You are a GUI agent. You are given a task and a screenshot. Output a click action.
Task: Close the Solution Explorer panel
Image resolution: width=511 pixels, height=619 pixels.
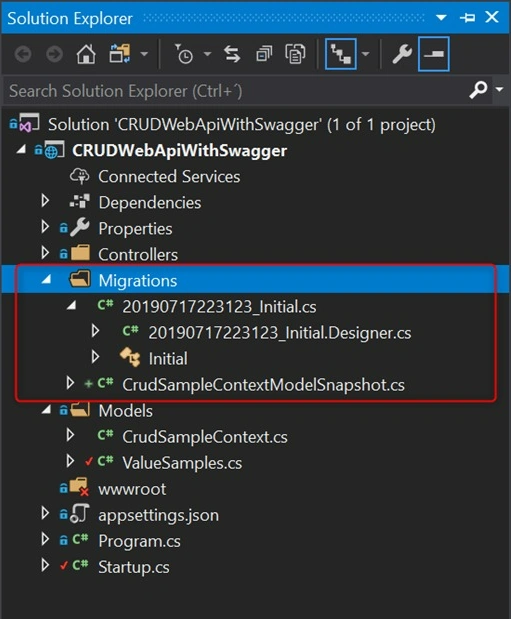492,17
